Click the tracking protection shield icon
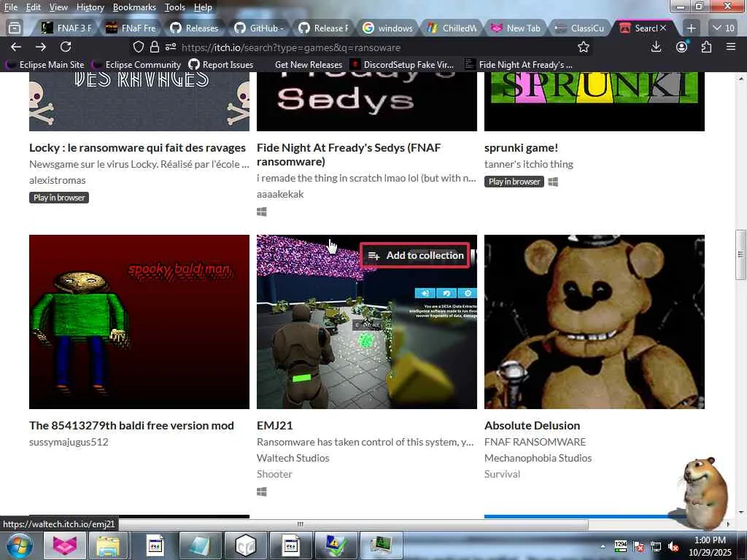 point(138,47)
